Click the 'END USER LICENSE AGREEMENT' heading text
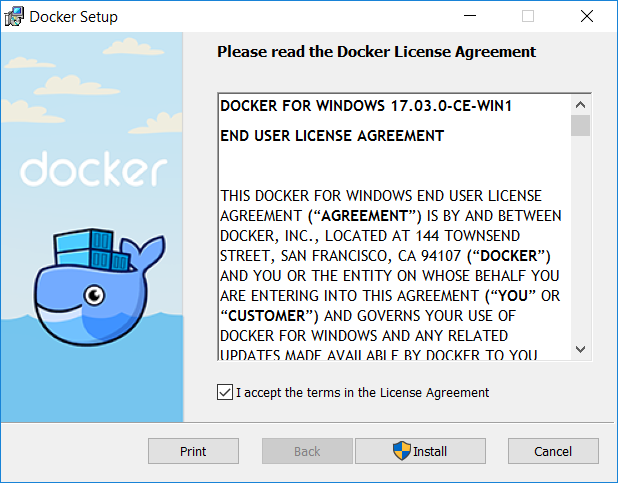 [332, 136]
